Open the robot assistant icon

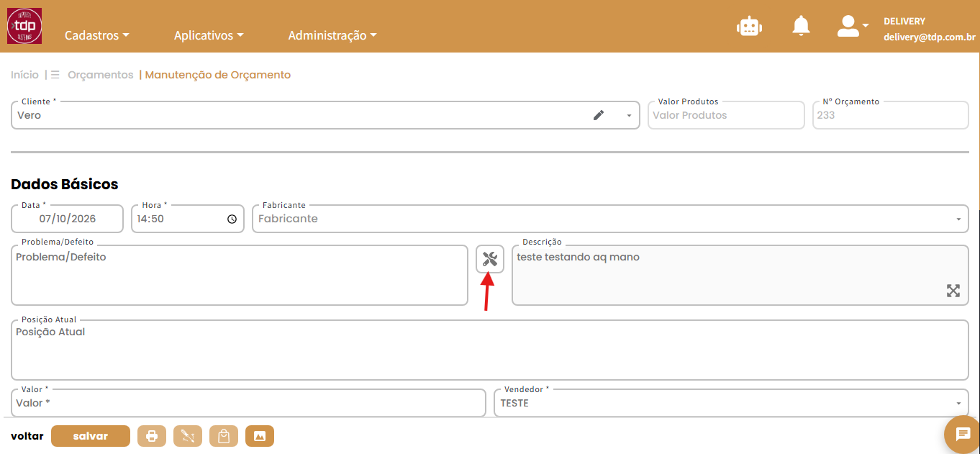(x=749, y=27)
